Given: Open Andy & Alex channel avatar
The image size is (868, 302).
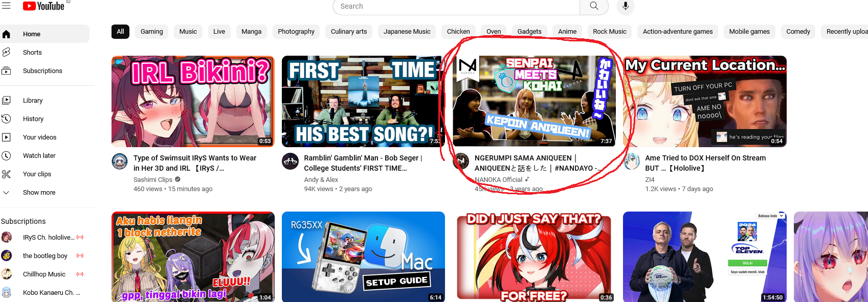Looking at the screenshot, I should click(x=290, y=161).
